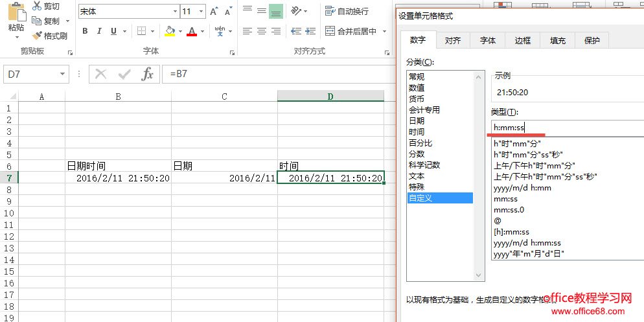Click Select All corner triangle

(x=13, y=97)
